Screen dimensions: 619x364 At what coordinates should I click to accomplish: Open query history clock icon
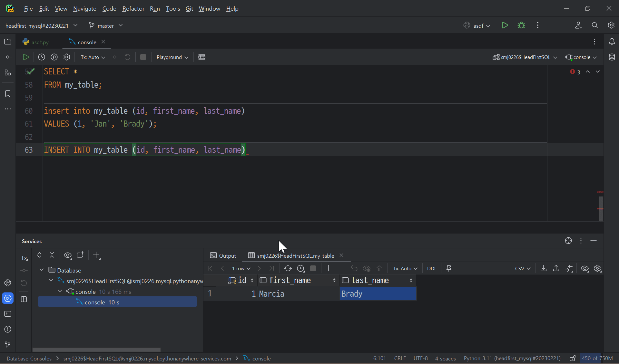point(42,57)
